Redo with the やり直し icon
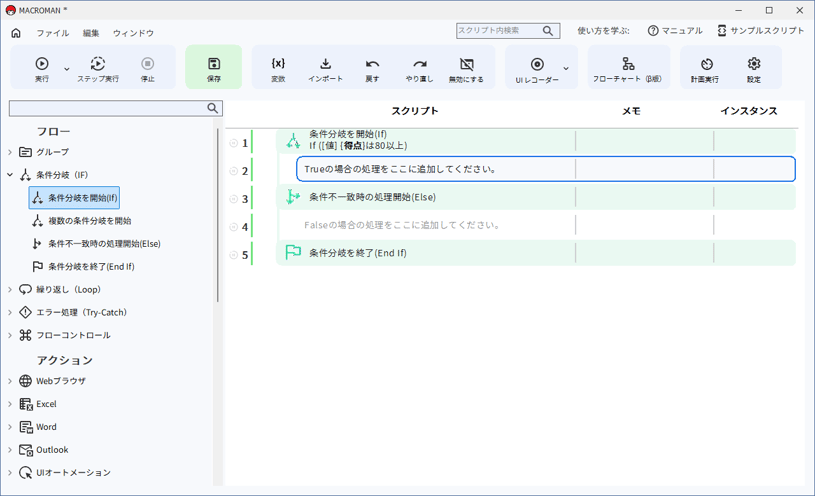The height and width of the screenshot is (496, 815). [419, 64]
